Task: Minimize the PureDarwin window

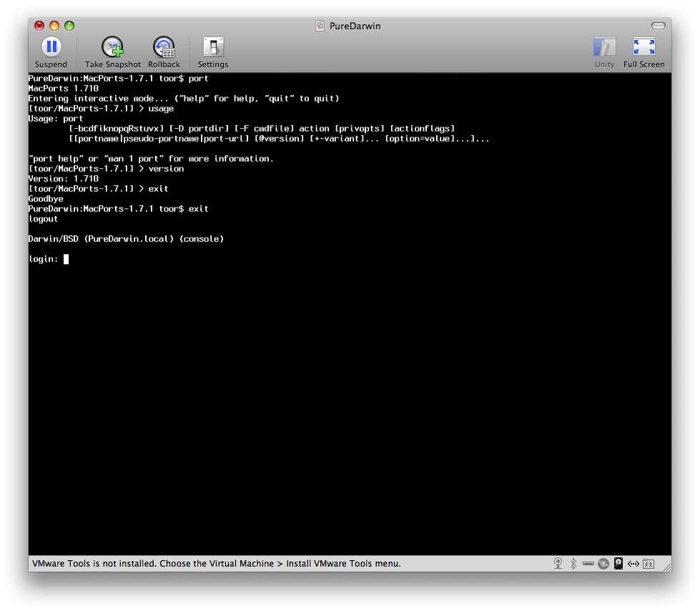Action: pos(54,26)
